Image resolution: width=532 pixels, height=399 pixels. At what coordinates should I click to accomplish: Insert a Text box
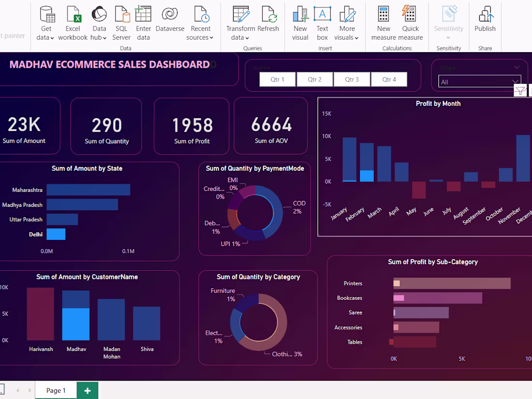point(322,22)
